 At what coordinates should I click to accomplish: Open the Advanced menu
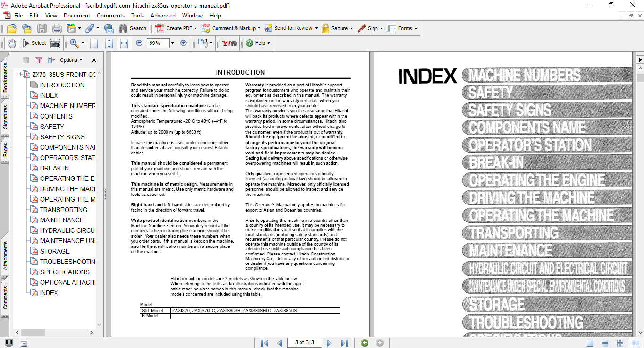click(x=163, y=16)
